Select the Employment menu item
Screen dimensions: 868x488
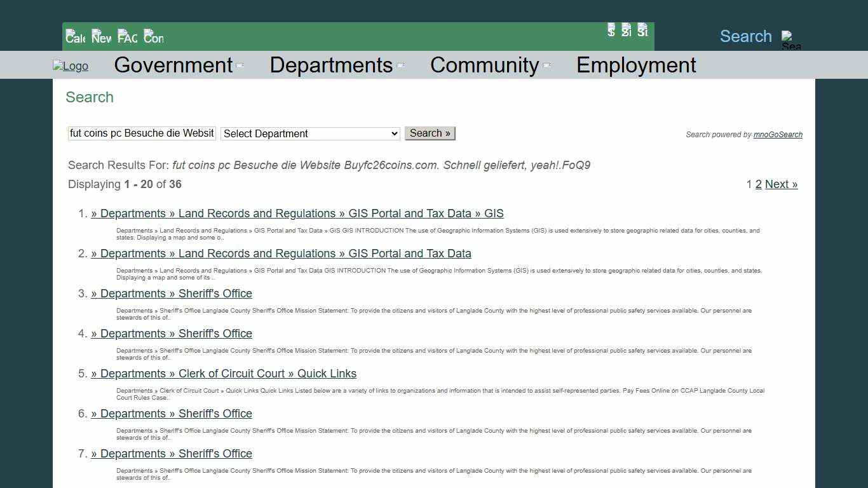point(635,65)
